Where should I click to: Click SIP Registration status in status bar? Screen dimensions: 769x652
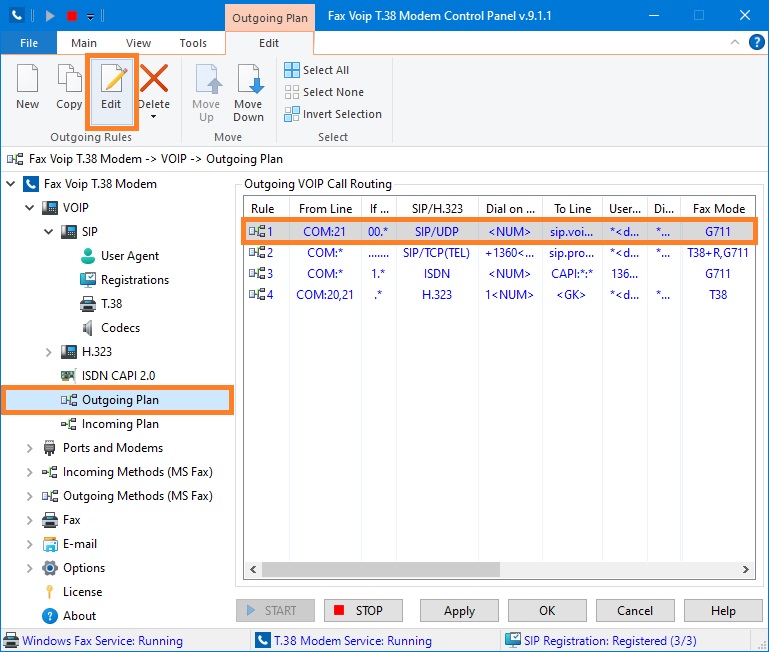pos(601,641)
